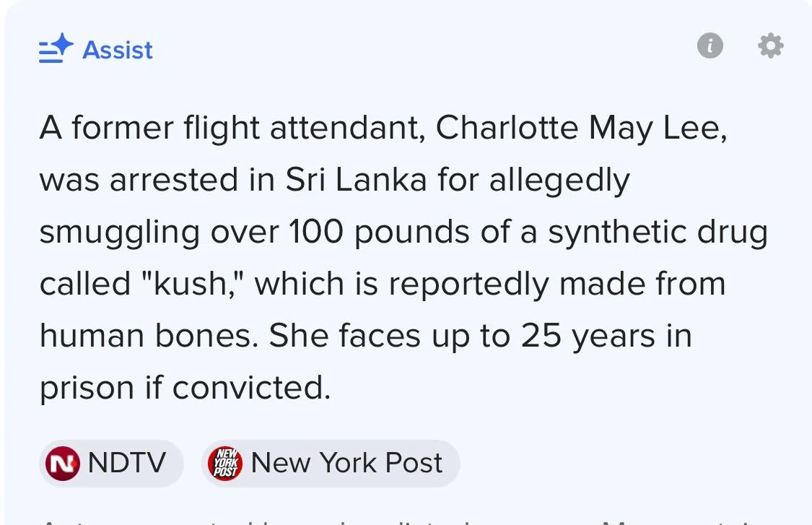Click the phrase prison if convicted

[x=185, y=388]
